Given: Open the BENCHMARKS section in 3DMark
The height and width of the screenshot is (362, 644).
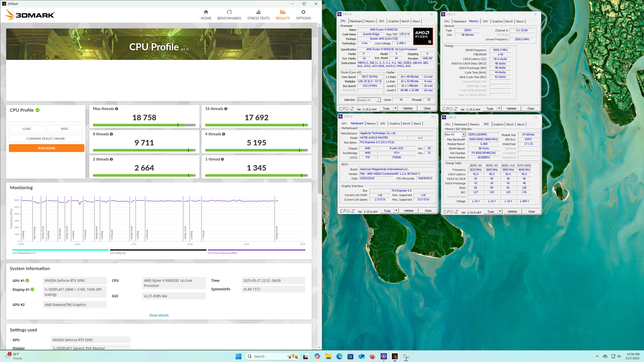Looking at the screenshot, I should [x=229, y=15].
